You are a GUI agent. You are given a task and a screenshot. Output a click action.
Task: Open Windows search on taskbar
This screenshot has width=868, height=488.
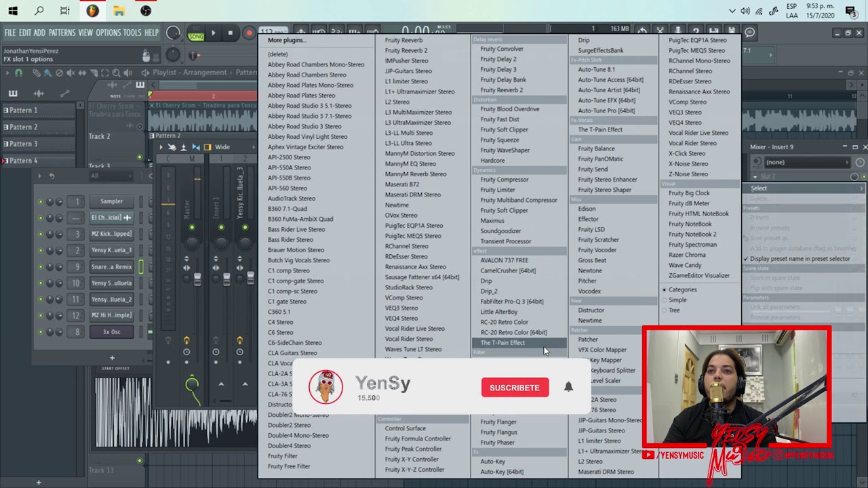[39, 11]
